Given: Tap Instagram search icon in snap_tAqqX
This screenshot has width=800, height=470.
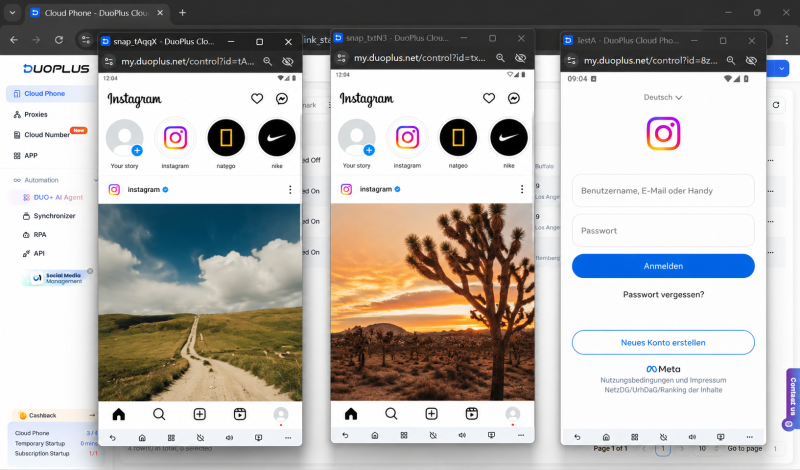Looking at the screenshot, I should [x=159, y=414].
